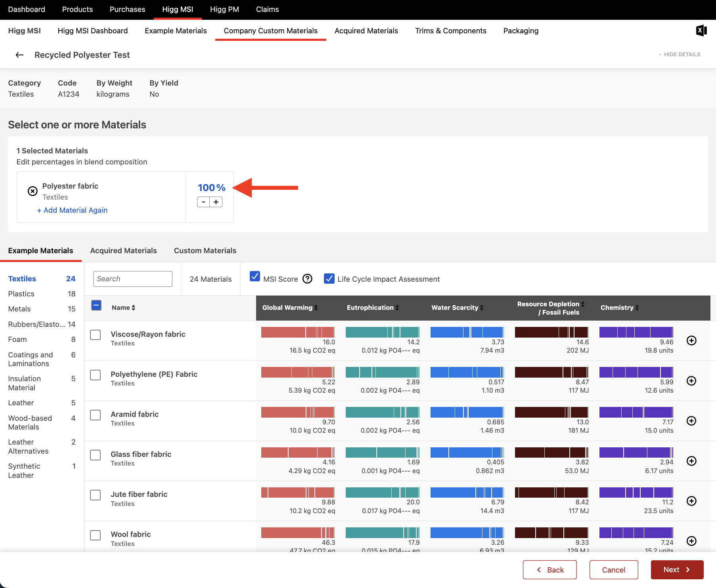
Task: Add Polyethylene (PE) Fabric with plus icon
Action: pyautogui.click(x=691, y=381)
